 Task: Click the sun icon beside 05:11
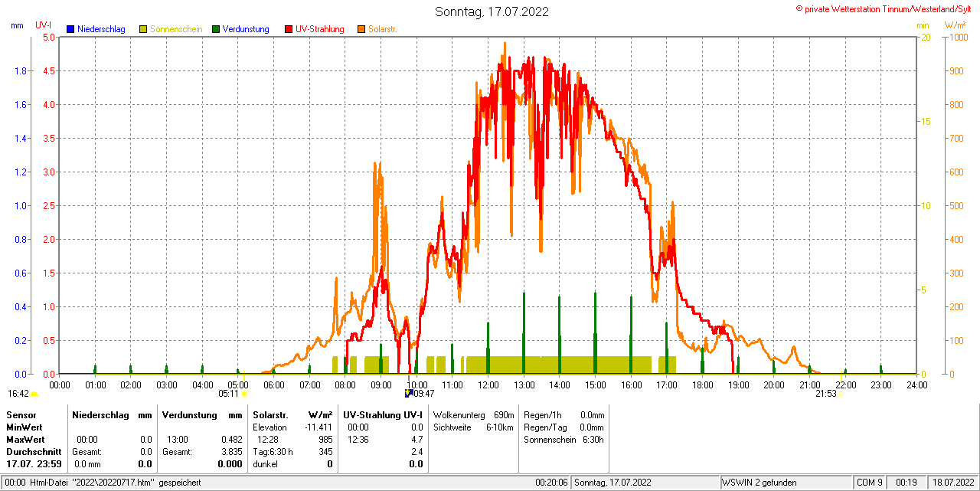click(x=244, y=394)
